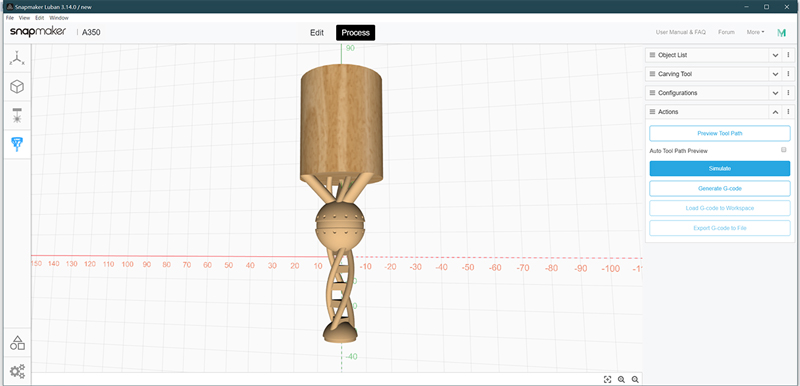
Task: Switch to the Edit tab
Action: 317,33
